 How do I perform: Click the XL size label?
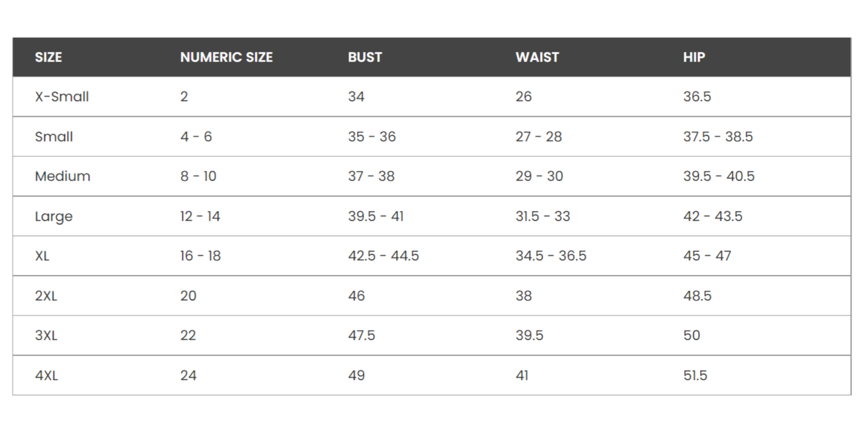(x=42, y=256)
